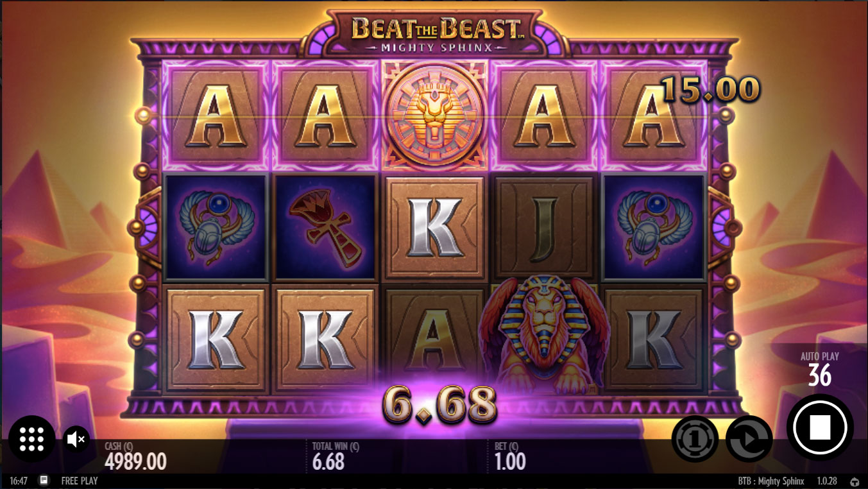Click the winged sphinx wild symbol
Image resolution: width=868 pixels, height=489 pixels.
(545, 334)
